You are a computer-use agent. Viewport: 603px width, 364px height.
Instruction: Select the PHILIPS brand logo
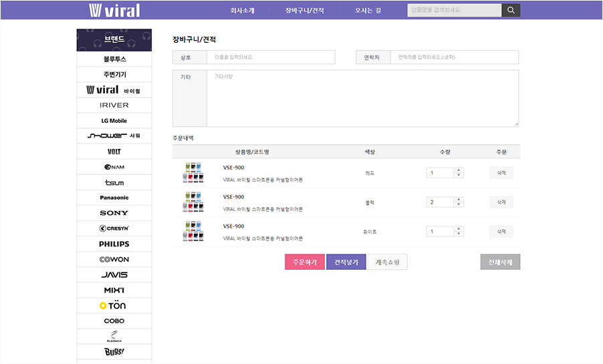pyautogui.click(x=114, y=244)
